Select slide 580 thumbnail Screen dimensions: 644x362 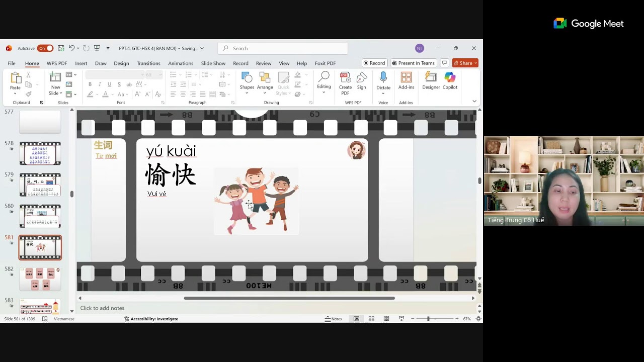(40, 216)
